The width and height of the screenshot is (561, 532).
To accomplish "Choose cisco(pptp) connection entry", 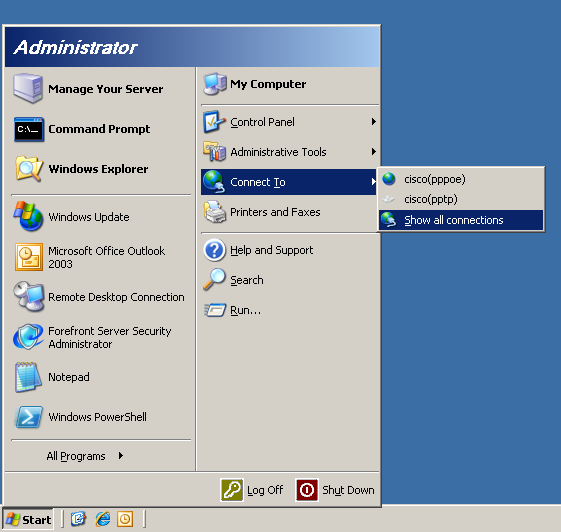I will (x=461, y=199).
